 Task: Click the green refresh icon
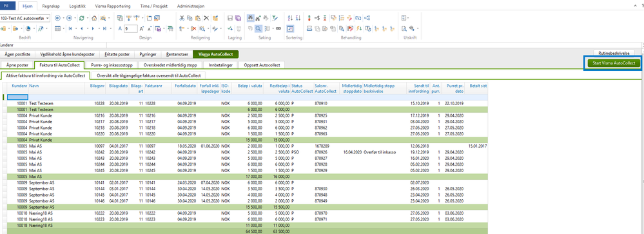point(82,18)
